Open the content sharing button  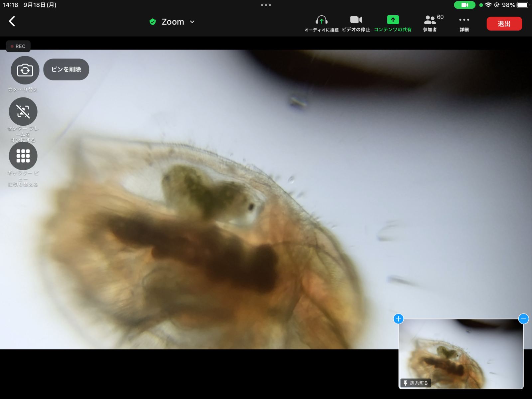pyautogui.click(x=393, y=23)
